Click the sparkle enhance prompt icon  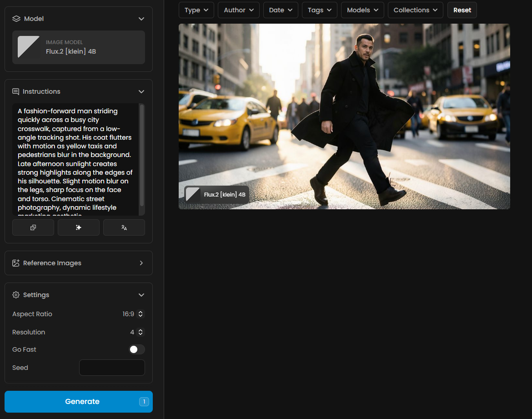tap(79, 227)
